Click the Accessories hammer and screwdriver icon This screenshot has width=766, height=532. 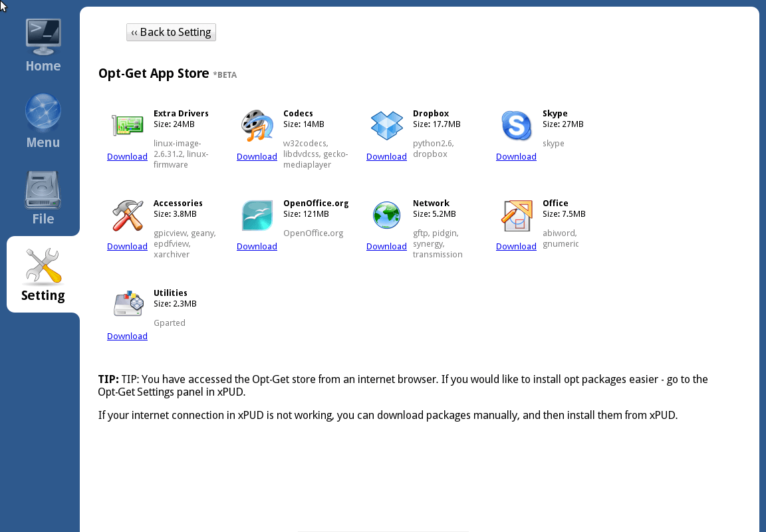[x=127, y=215]
